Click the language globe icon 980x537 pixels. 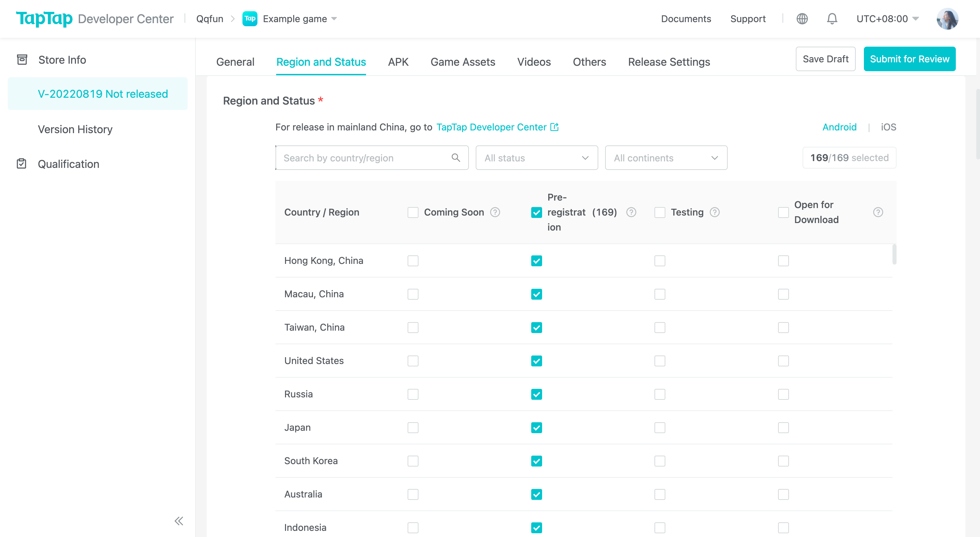pyautogui.click(x=802, y=19)
